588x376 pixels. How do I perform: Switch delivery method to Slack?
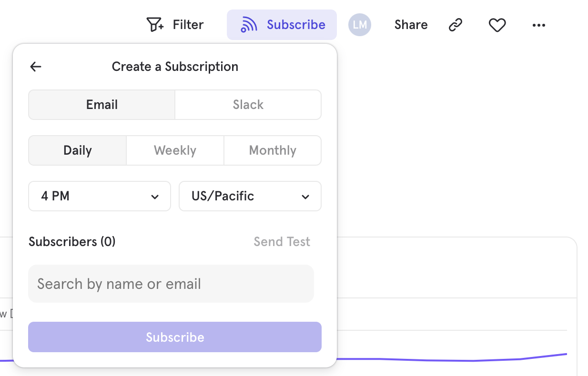(248, 104)
